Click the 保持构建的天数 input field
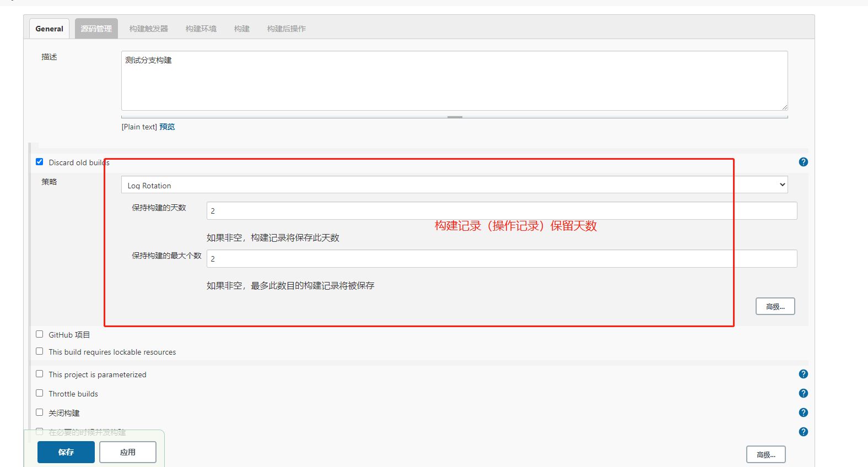The width and height of the screenshot is (868, 467). 502,211
